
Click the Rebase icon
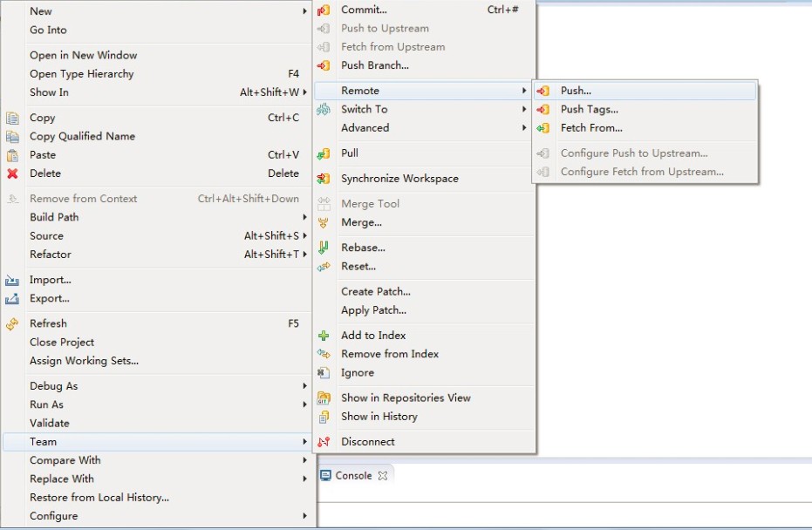(x=324, y=248)
